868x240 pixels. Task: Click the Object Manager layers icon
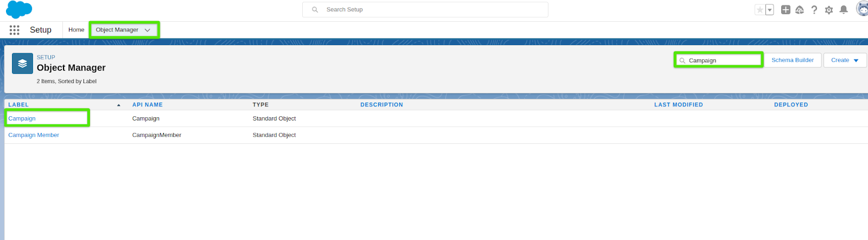pos(22,64)
